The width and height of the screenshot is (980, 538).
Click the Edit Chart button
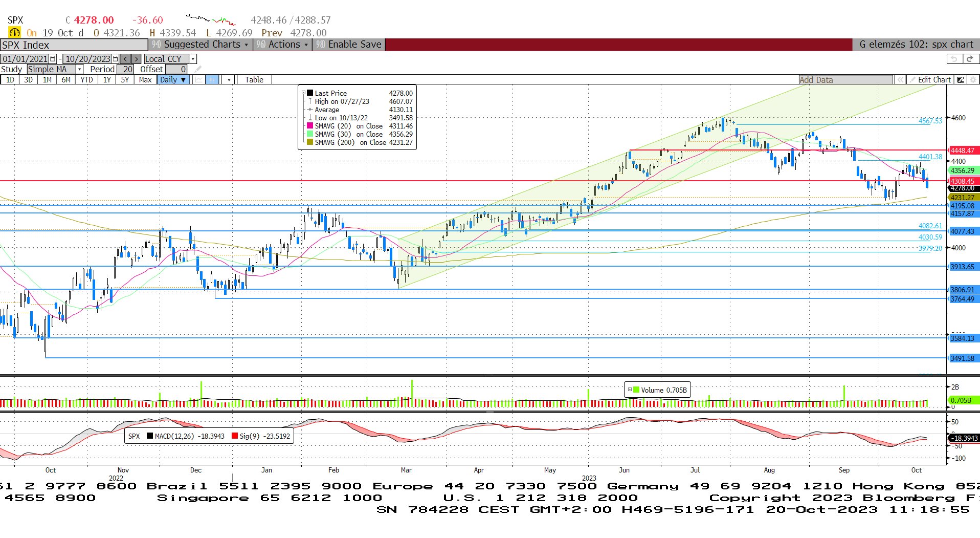tap(929, 80)
